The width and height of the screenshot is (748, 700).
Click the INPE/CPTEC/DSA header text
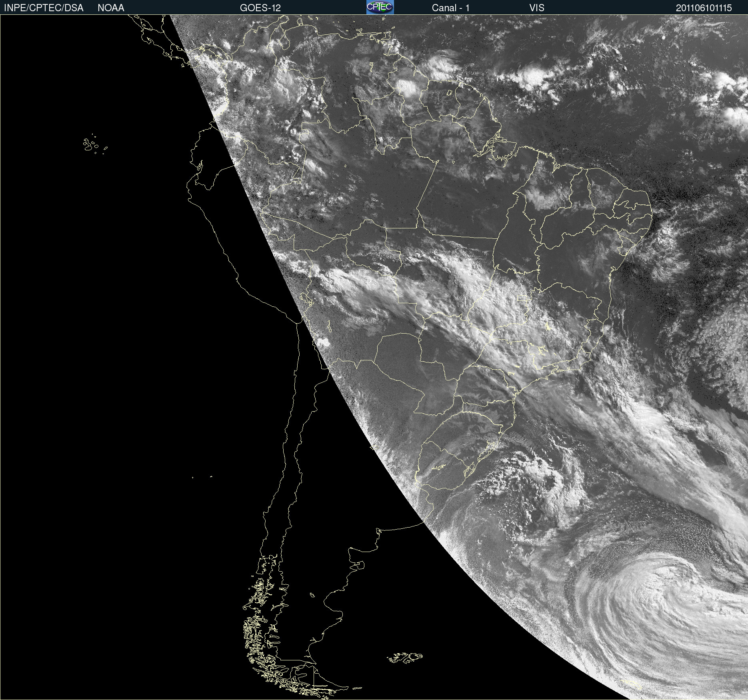[x=44, y=8]
